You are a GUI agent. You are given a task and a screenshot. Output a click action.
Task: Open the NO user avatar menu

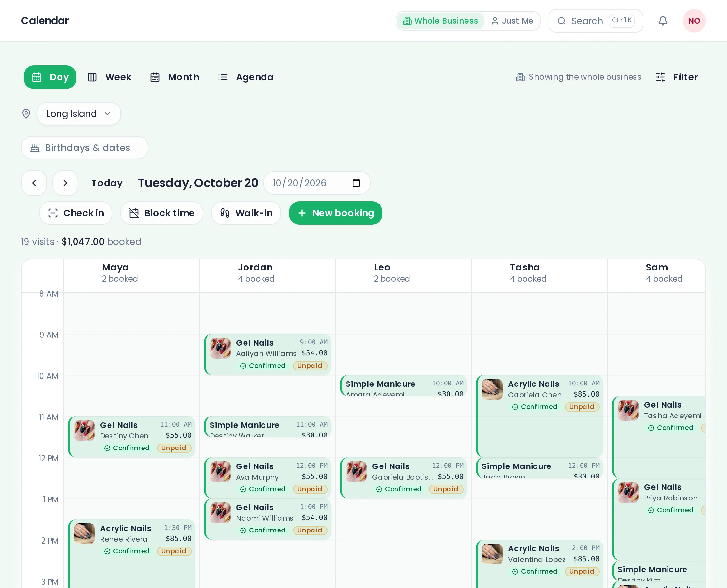pyautogui.click(x=694, y=21)
